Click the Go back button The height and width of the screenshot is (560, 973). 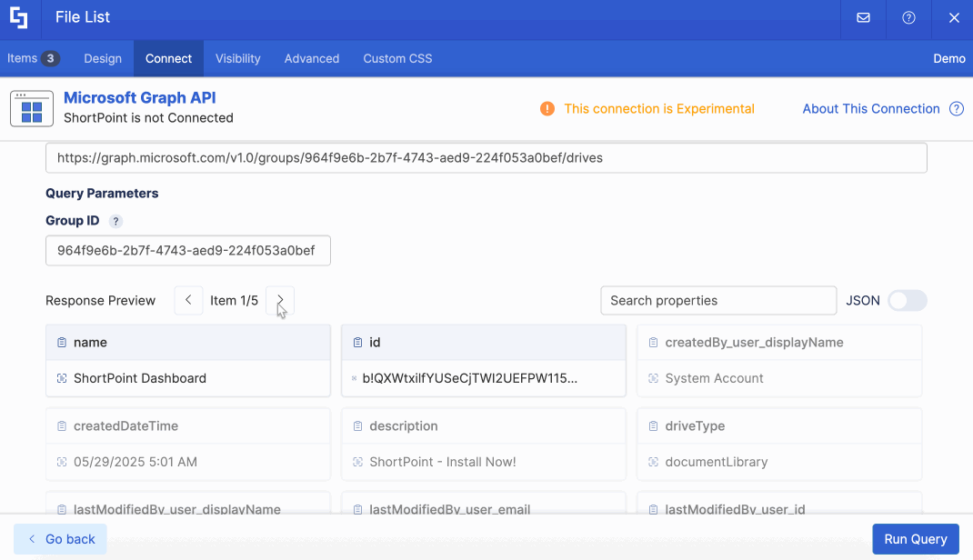tap(60, 539)
